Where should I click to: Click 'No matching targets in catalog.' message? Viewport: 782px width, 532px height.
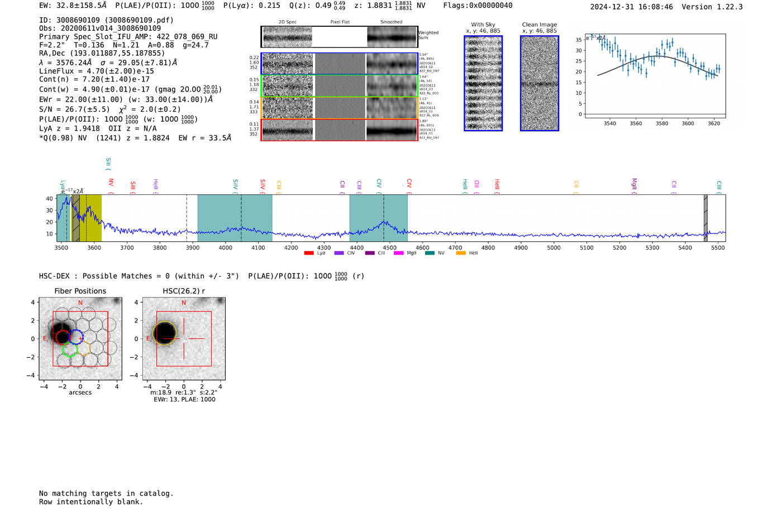[106, 493]
